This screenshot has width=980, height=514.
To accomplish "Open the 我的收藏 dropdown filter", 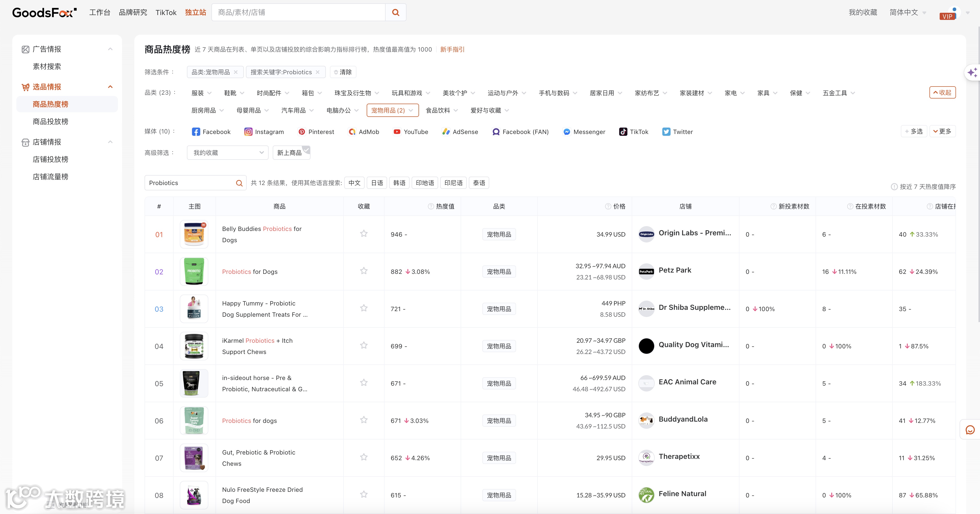I will tap(228, 153).
